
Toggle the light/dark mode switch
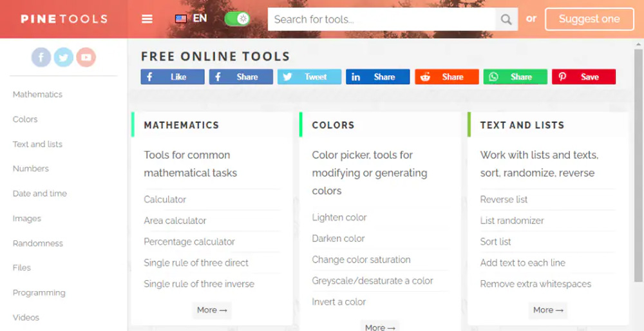[x=237, y=19]
